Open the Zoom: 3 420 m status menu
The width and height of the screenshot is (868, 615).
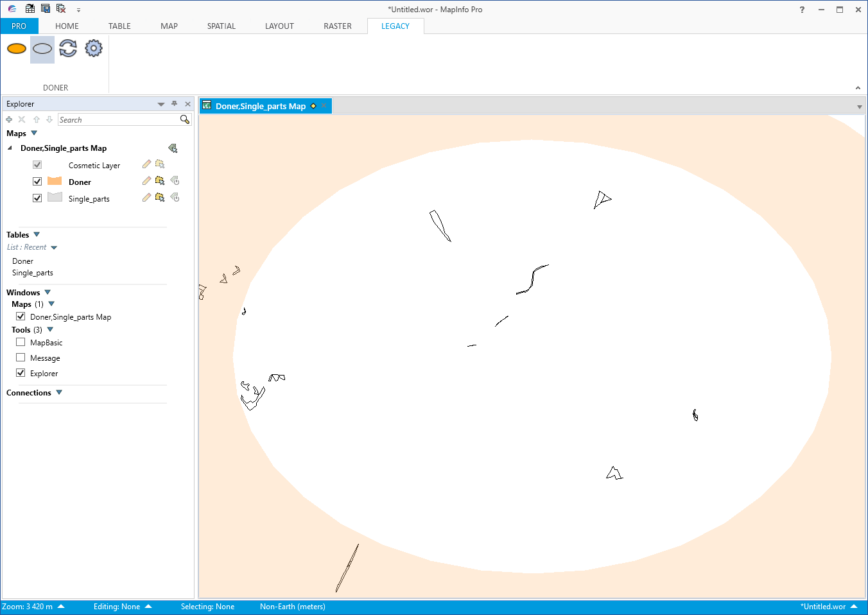pyautogui.click(x=33, y=607)
